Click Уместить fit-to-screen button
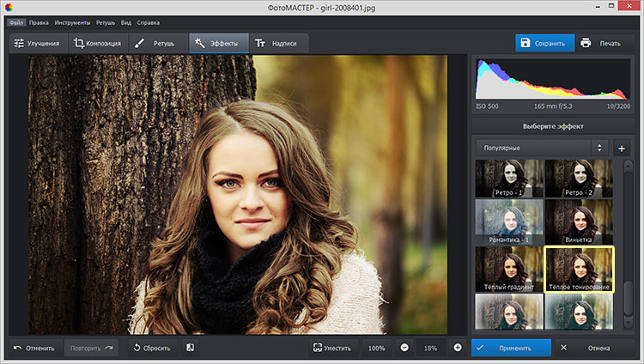The image size is (644, 364). tap(332, 348)
